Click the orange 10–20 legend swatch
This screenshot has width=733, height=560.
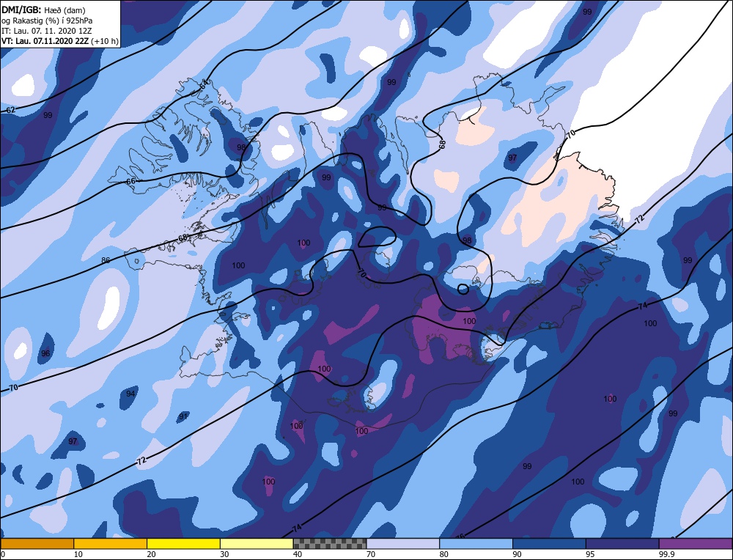click(111, 543)
